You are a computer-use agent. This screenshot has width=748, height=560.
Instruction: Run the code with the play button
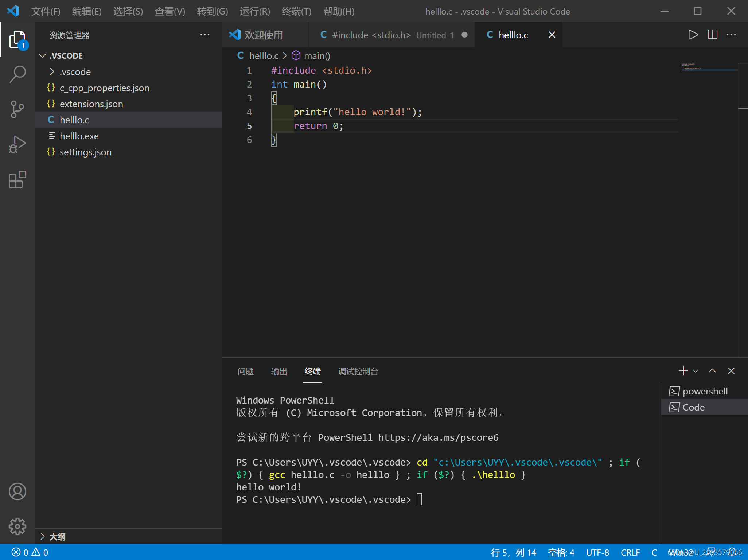(x=693, y=35)
